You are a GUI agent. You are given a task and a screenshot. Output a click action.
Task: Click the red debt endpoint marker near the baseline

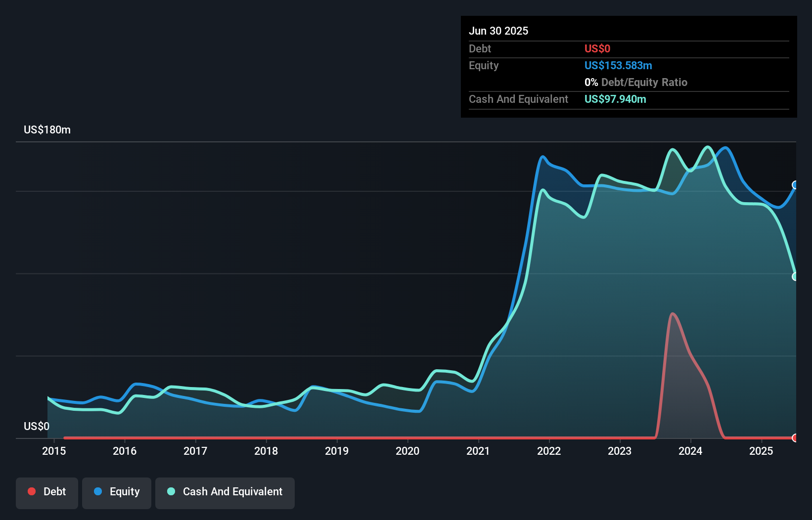(x=795, y=438)
